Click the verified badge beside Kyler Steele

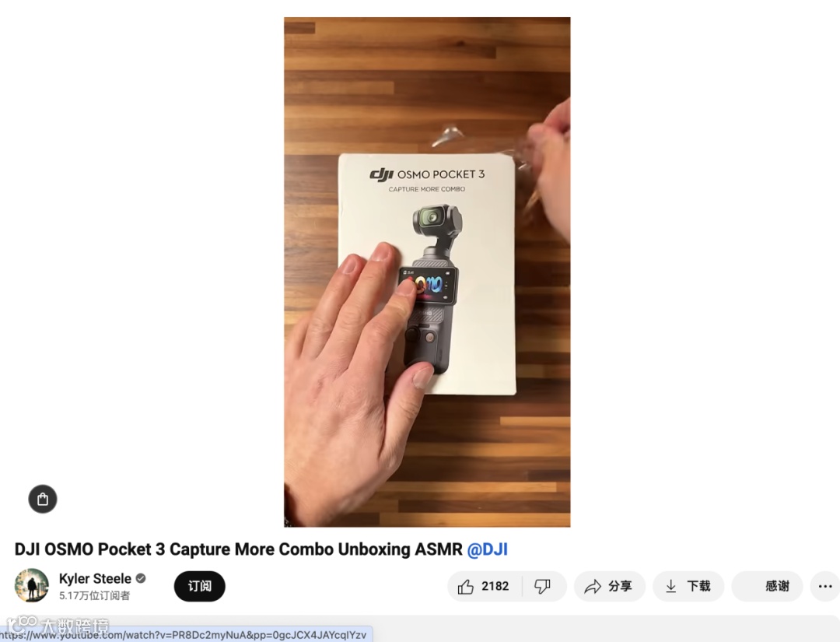[141, 578]
